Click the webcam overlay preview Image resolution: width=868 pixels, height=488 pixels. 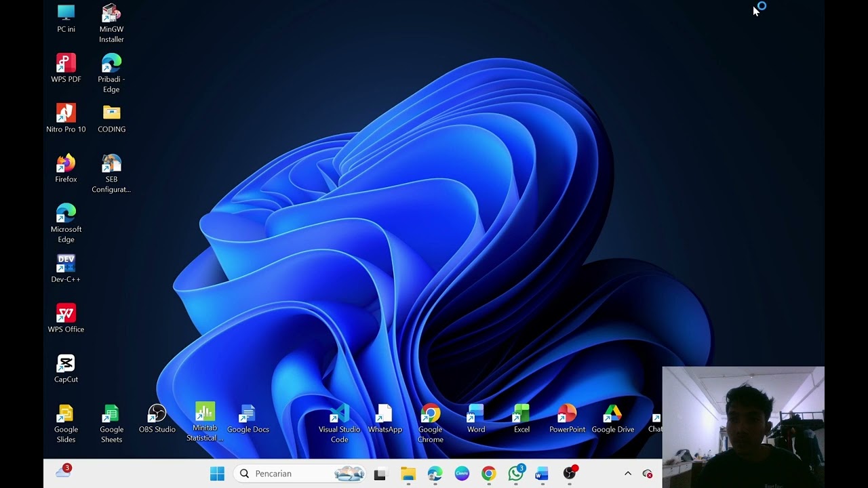[x=743, y=427]
